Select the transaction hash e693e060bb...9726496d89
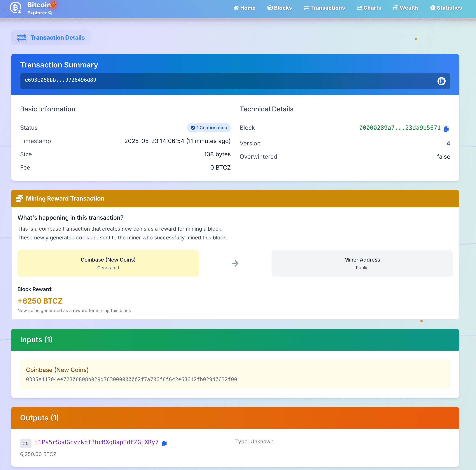The image size is (476, 470). click(x=60, y=80)
